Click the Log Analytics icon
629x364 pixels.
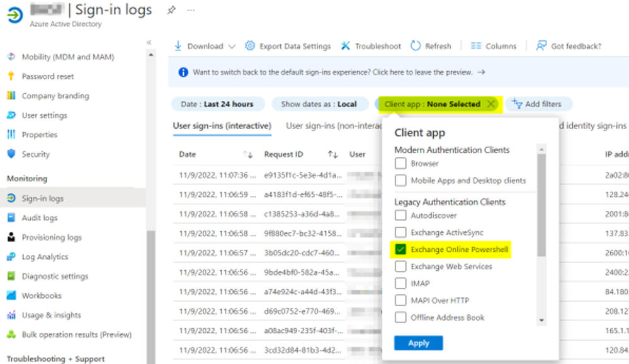[x=11, y=256]
